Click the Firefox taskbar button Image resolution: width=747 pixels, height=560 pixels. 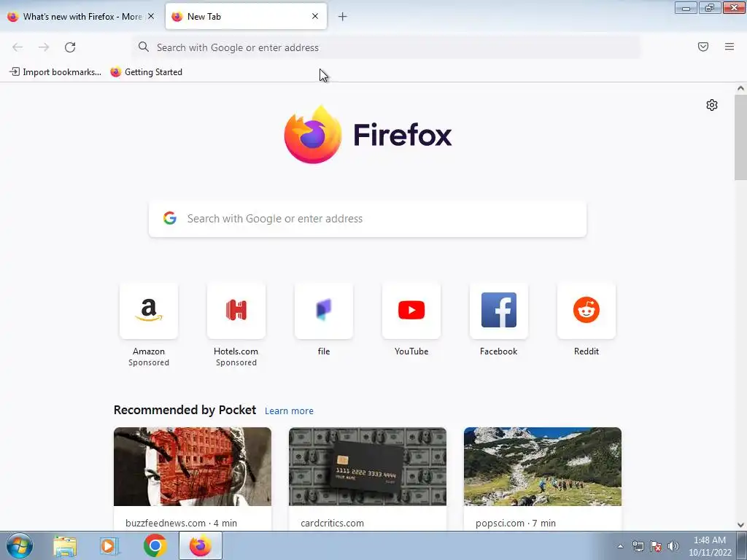201,545
